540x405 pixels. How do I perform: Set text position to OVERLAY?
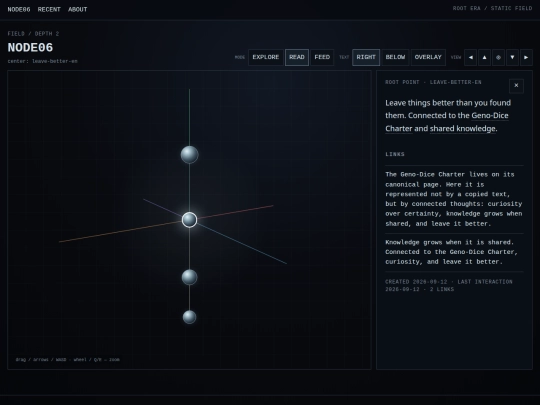click(428, 58)
